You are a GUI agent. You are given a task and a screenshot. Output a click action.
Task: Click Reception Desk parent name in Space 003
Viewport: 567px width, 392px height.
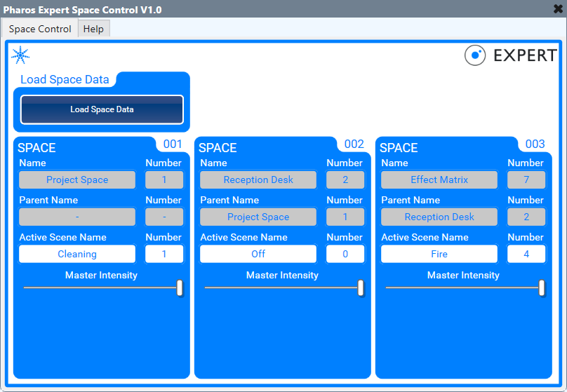click(439, 217)
